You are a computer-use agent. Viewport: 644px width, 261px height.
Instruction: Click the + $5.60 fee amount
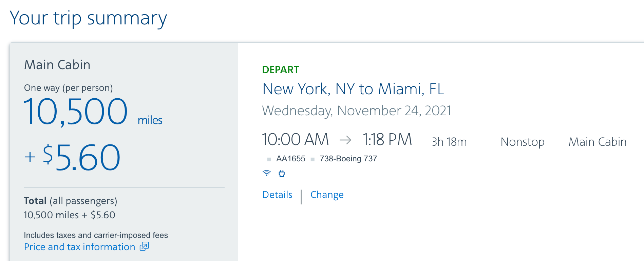tap(72, 157)
